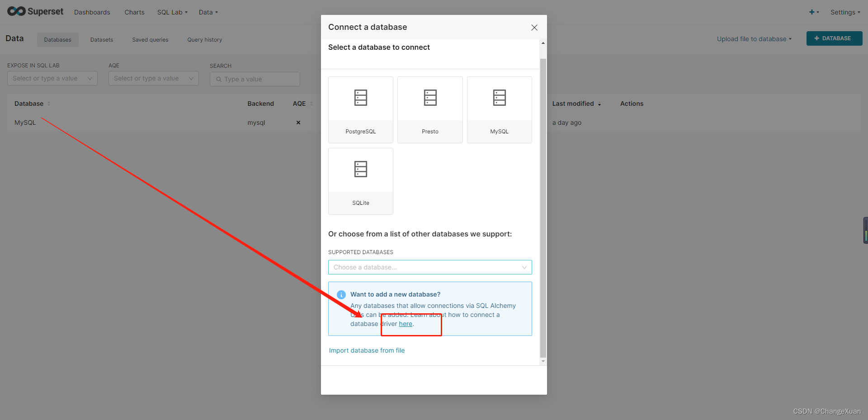Click the search Type a value field
This screenshot has width=868, height=420.
[x=255, y=79]
